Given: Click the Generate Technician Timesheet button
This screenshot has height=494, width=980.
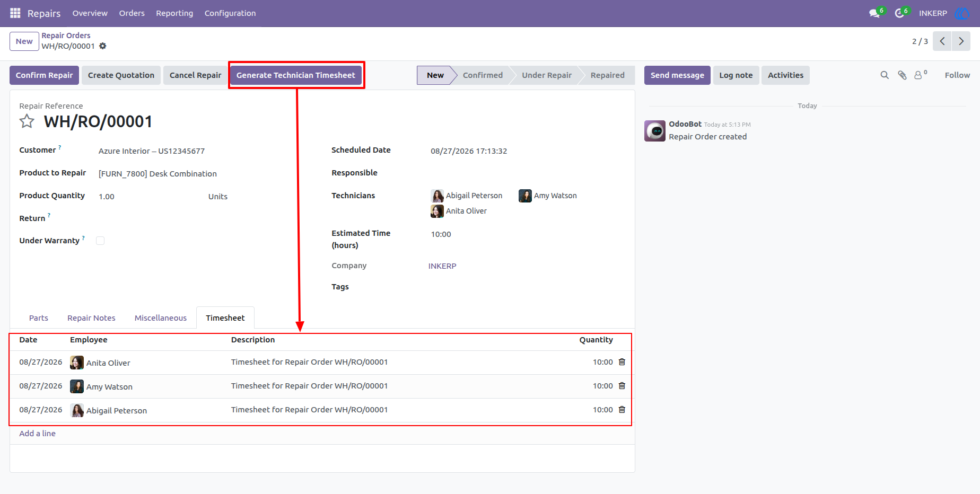Looking at the screenshot, I should click(x=296, y=75).
